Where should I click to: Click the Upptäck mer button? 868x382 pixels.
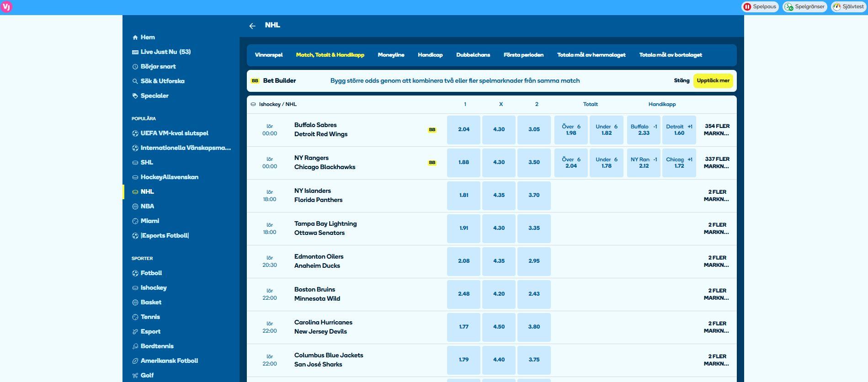click(x=713, y=81)
